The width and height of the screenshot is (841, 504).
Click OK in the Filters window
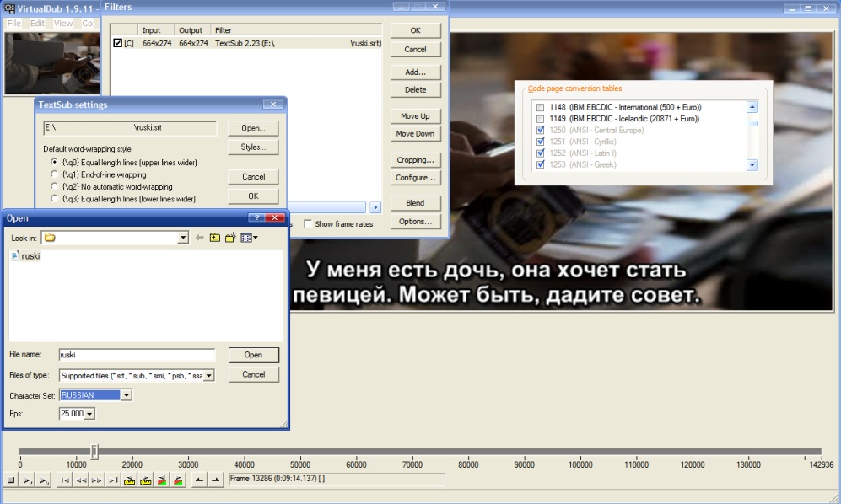click(x=416, y=30)
